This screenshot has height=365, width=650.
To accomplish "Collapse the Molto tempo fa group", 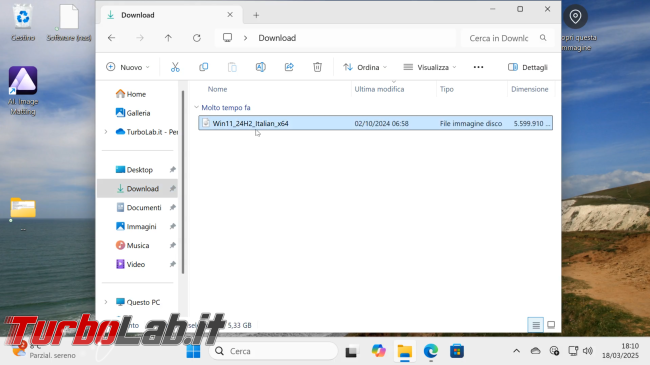I will (196, 107).
